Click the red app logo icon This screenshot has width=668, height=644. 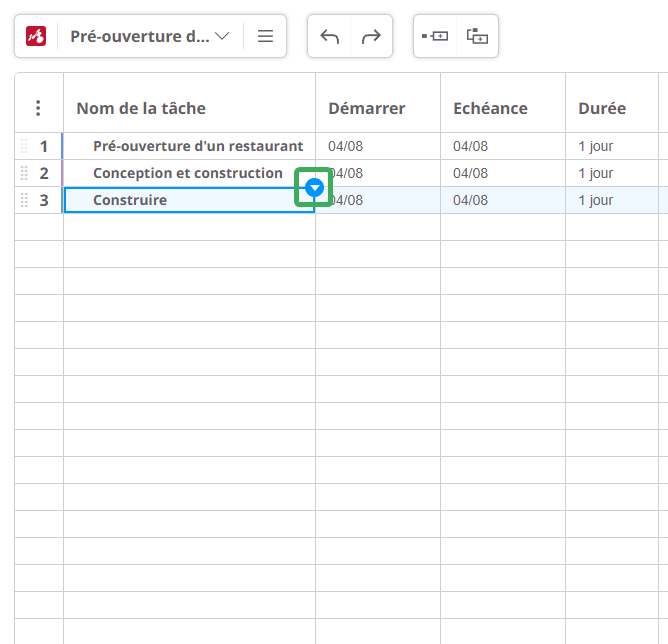point(36,36)
